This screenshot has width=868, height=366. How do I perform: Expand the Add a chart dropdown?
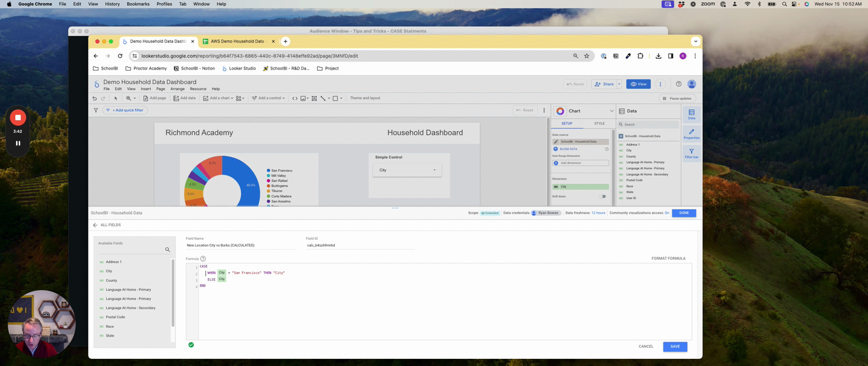coord(232,98)
